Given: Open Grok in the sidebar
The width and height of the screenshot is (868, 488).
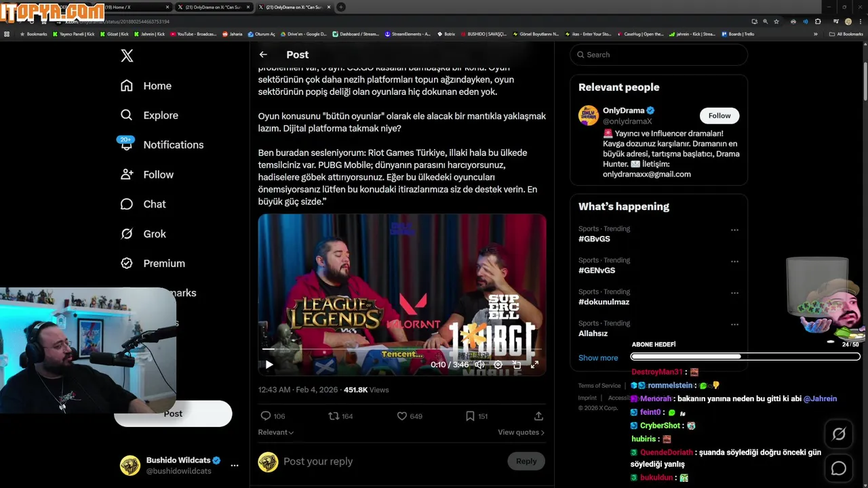Looking at the screenshot, I should (x=143, y=234).
